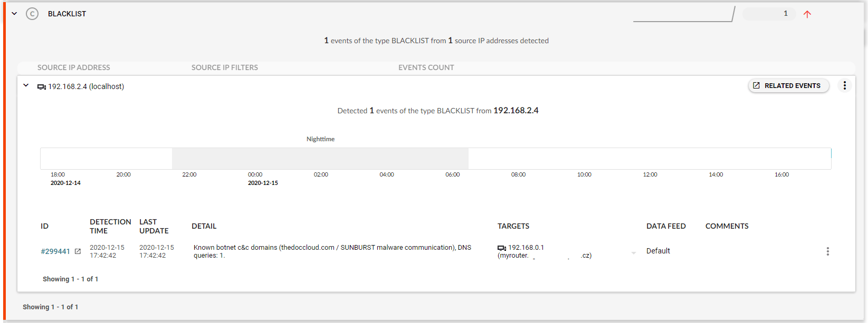Screen dimensions: 868x323
Task: Collapse the BLACKLIST section chevron
Action: pyautogui.click(x=14, y=14)
